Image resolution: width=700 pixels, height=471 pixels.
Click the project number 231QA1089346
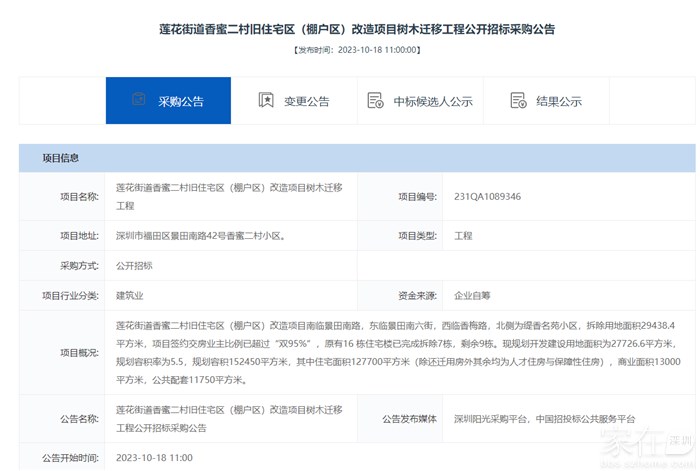pos(487,197)
